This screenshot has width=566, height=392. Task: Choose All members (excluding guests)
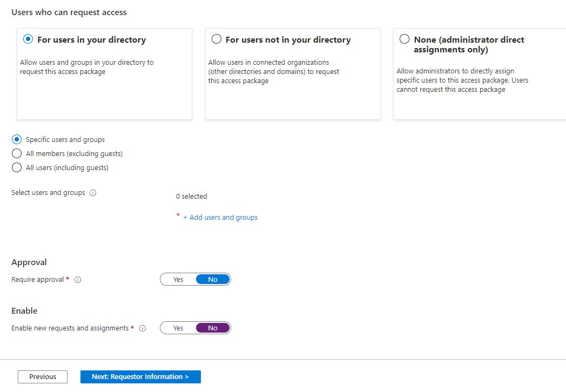tap(17, 153)
